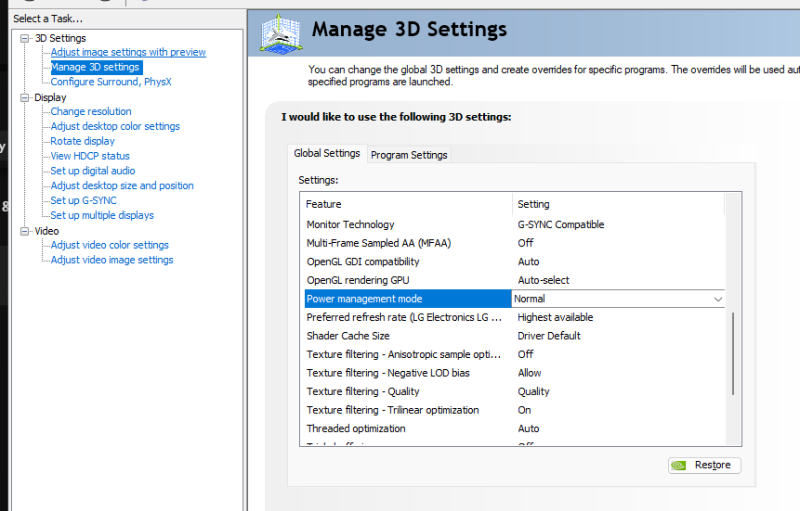The image size is (800, 511).
Task: Collapse the Display tree node
Action: click(x=24, y=97)
